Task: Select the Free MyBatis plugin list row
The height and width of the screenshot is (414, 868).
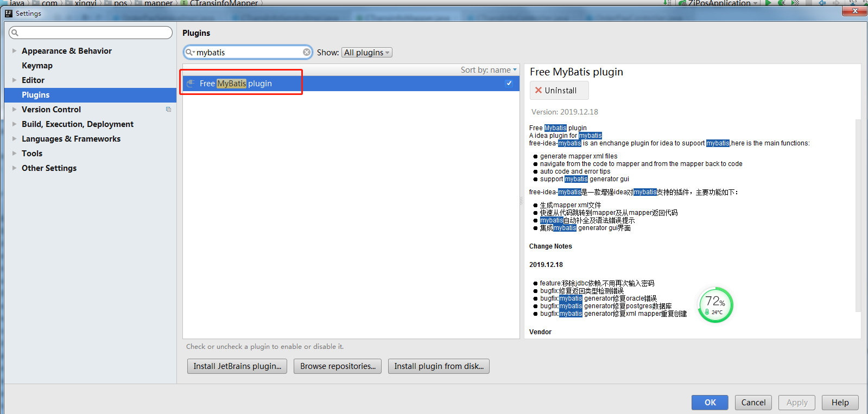Action: (351, 84)
